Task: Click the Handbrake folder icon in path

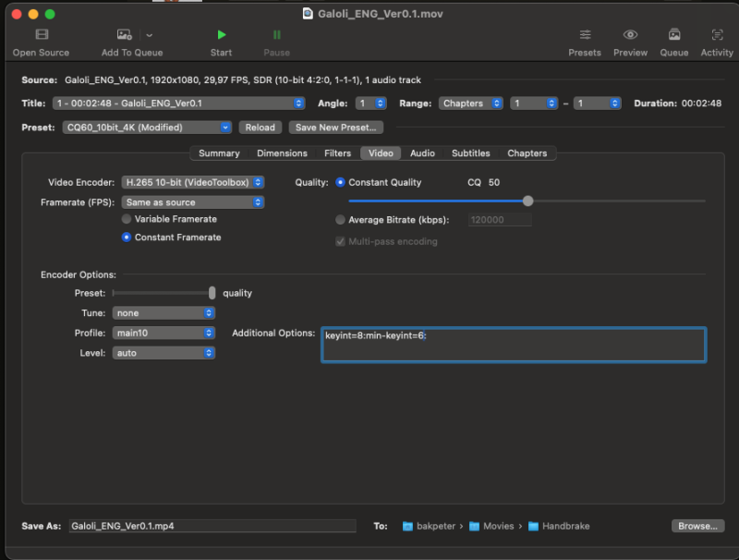Action: click(533, 526)
